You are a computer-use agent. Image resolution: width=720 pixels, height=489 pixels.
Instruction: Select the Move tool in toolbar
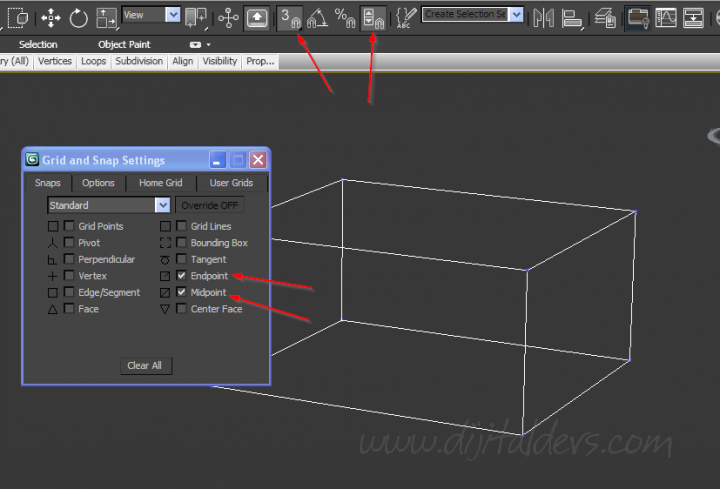click(51, 17)
